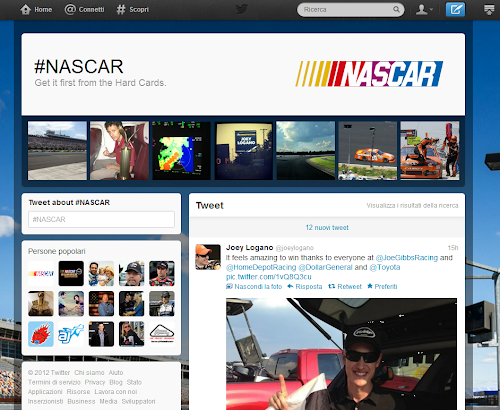This screenshot has width=500, height=410.
Task: Click the #NASCAR tweet input box
Action: (101, 219)
